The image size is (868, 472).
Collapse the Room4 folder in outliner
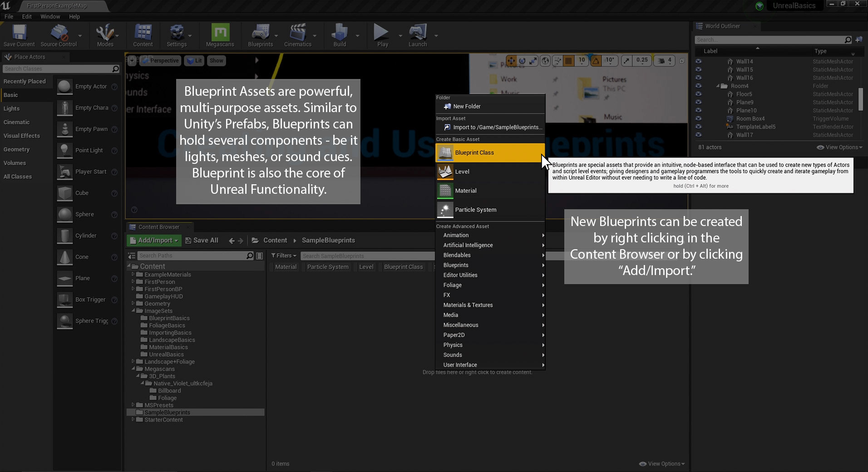click(x=718, y=86)
